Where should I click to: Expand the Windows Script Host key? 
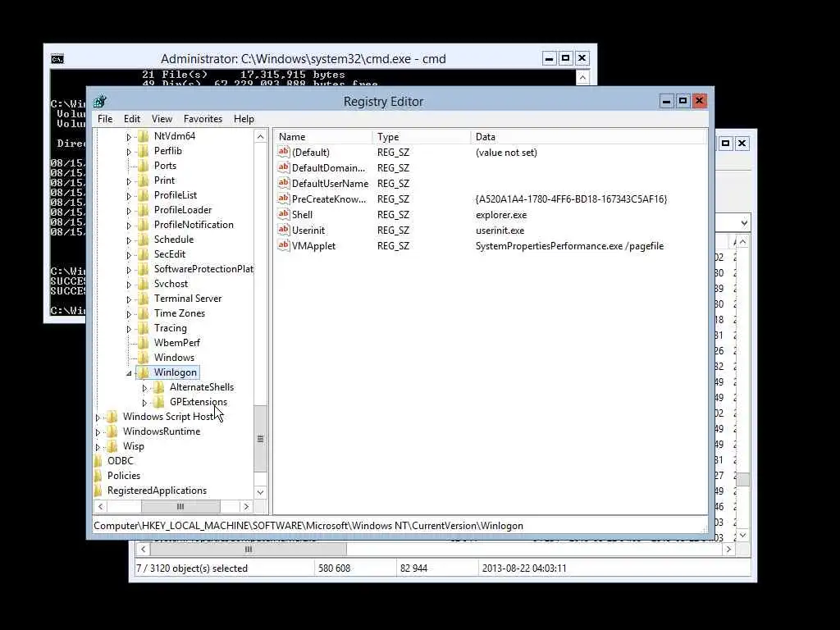point(98,418)
